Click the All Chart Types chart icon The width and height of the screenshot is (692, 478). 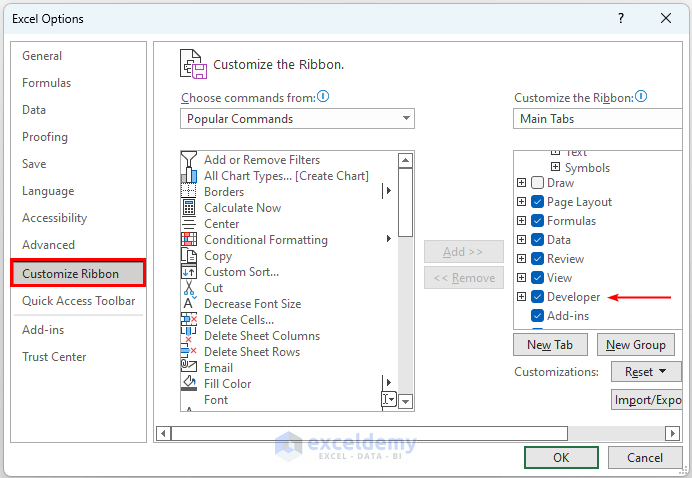pos(189,176)
